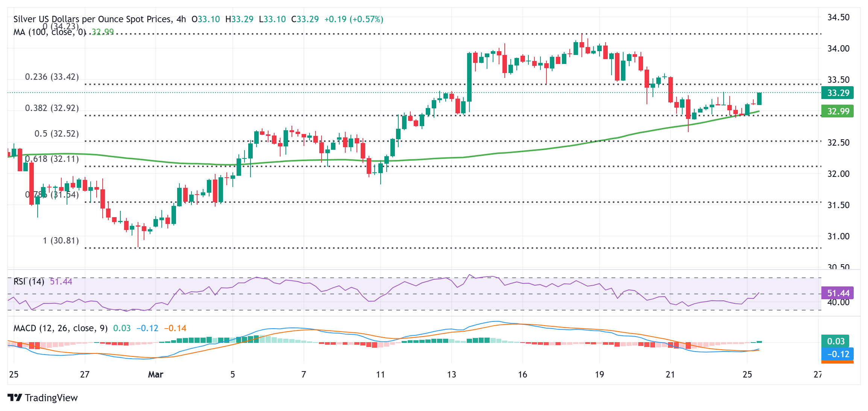Select the 0.236 (33.42) Fibonacci level label

point(52,77)
